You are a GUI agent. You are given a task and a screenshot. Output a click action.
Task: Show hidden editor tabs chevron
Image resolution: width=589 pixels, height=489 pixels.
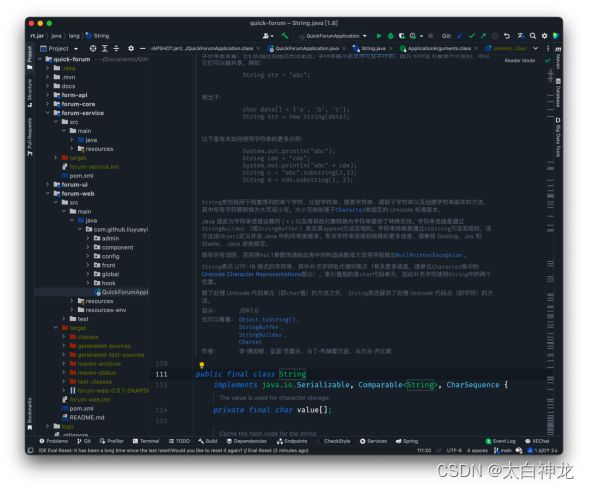pyautogui.click(x=535, y=48)
